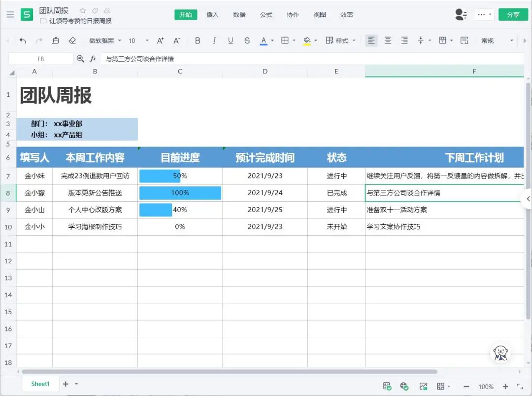Enter fullscreen with the expand icon
This screenshot has width=532, height=396.
pyautogui.click(x=520, y=386)
